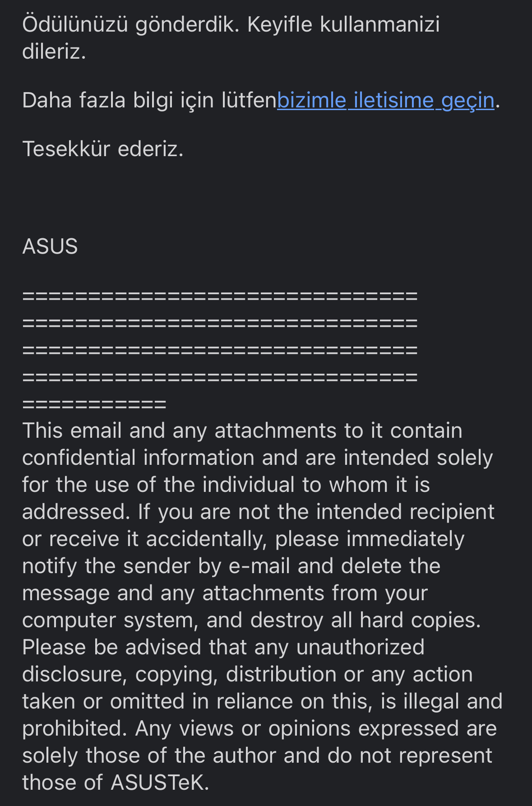The height and width of the screenshot is (806, 532).
Task: Click the 'ASUS' signature text
Action: 50,246
